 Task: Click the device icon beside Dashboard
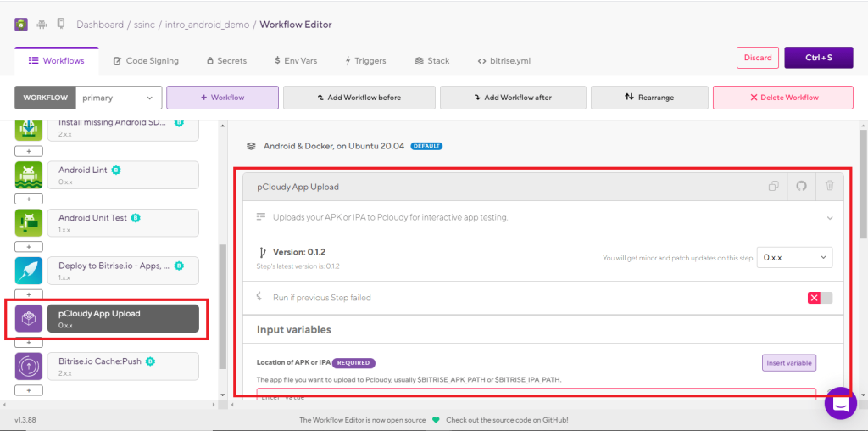[x=61, y=24]
